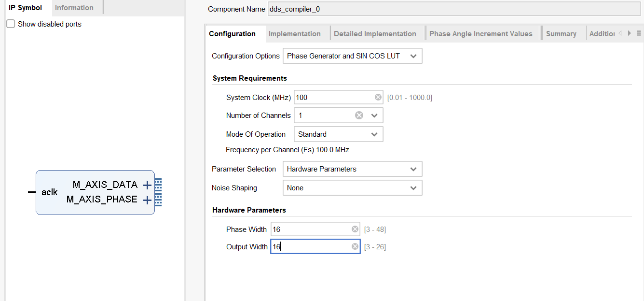Switch to the Information tab
The height and width of the screenshot is (301, 644).
pos(74,8)
